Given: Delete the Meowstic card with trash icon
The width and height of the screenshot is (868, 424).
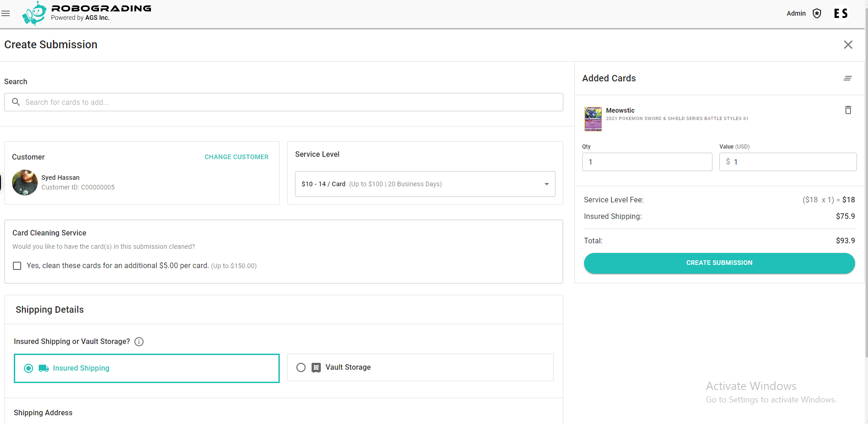Looking at the screenshot, I should coord(848,110).
